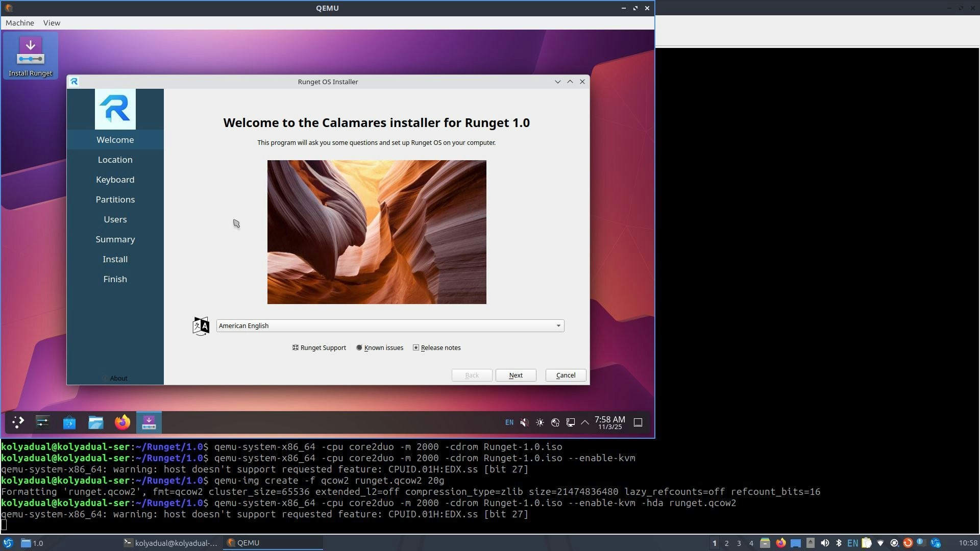Screen dimensions: 980x551
Task: Click the Runget Support link
Action: (319, 347)
